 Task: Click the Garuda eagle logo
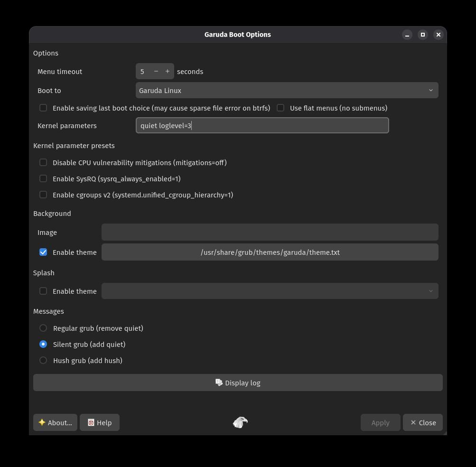coord(240,422)
